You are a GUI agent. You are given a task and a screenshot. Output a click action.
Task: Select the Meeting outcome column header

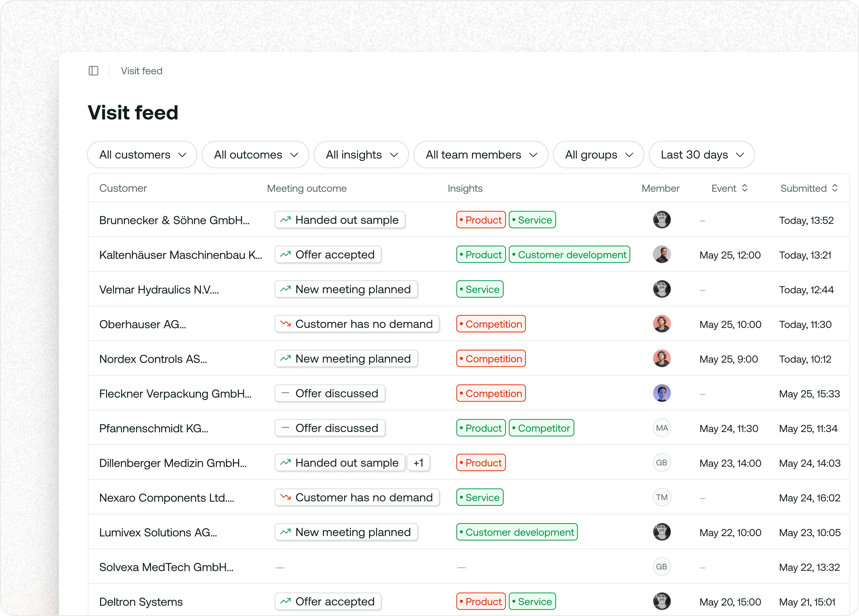(x=307, y=188)
